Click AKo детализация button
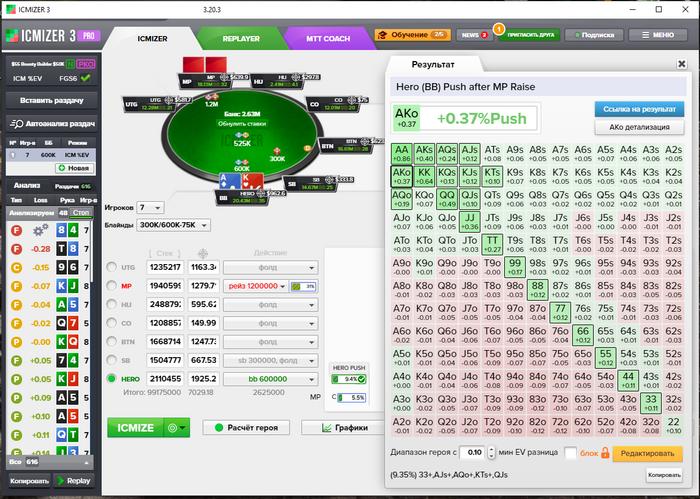This screenshot has height=499, width=700. click(x=639, y=127)
